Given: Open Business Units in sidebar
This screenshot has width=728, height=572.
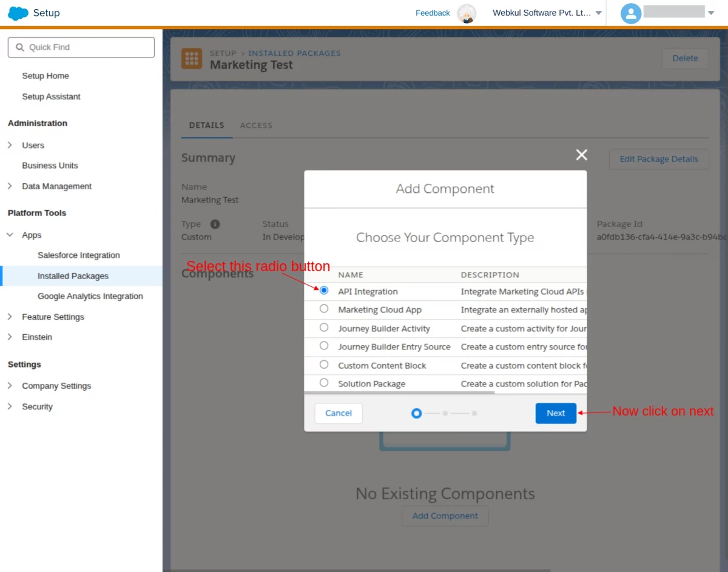Looking at the screenshot, I should pos(50,166).
